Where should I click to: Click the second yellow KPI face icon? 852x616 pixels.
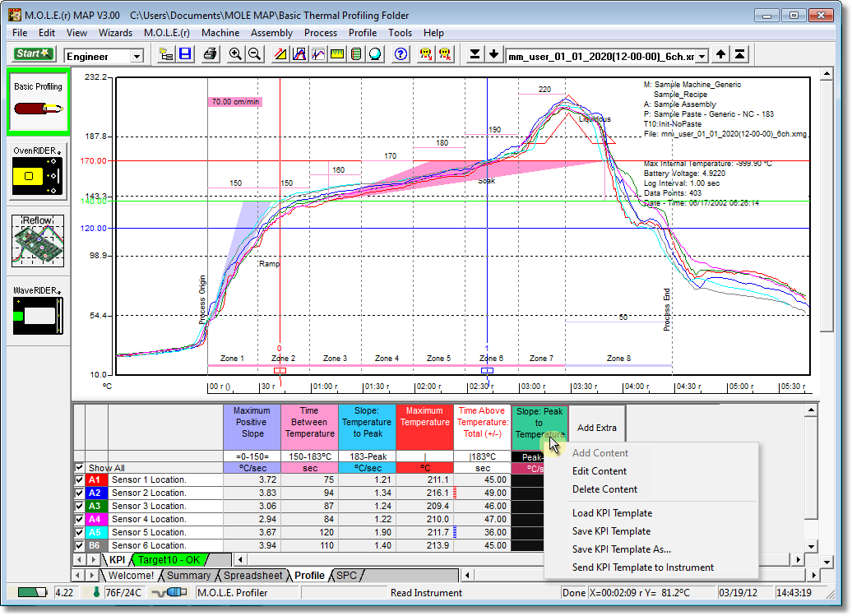(x=445, y=54)
